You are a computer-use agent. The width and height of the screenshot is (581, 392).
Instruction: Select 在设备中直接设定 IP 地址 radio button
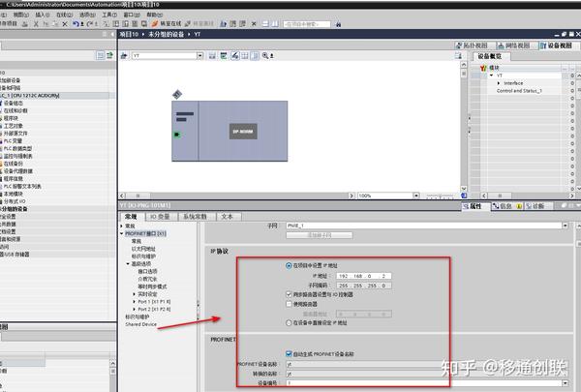click(x=289, y=323)
